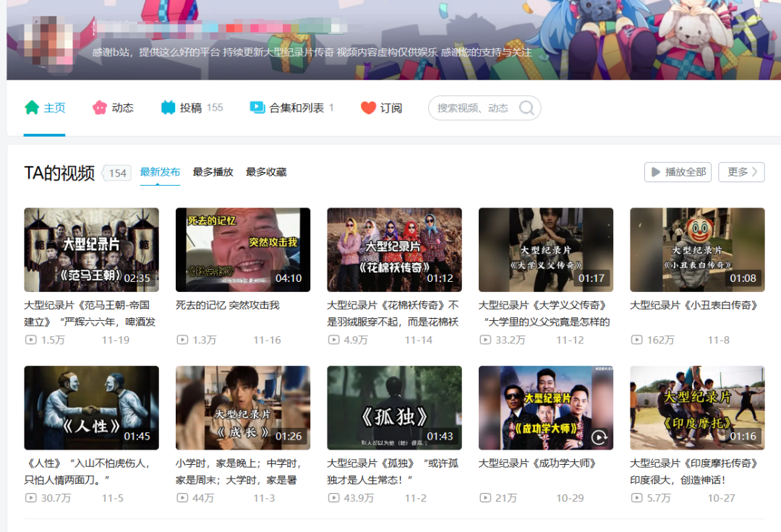The height and width of the screenshot is (532, 781).
Task: Click the play count icon beside 43.9万
Action: point(333,497)
